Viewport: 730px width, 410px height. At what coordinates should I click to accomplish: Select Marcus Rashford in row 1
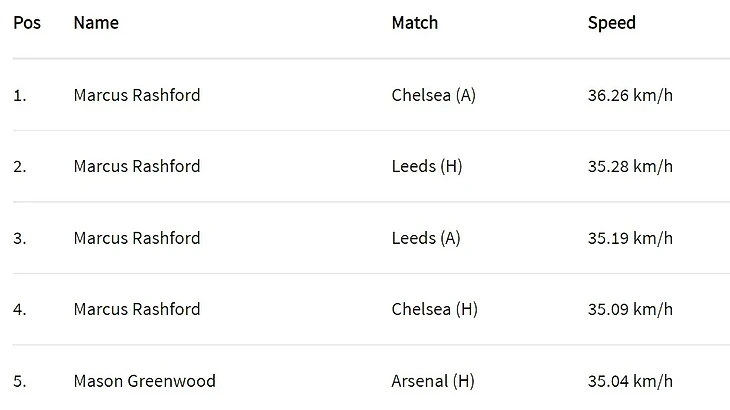137,95
